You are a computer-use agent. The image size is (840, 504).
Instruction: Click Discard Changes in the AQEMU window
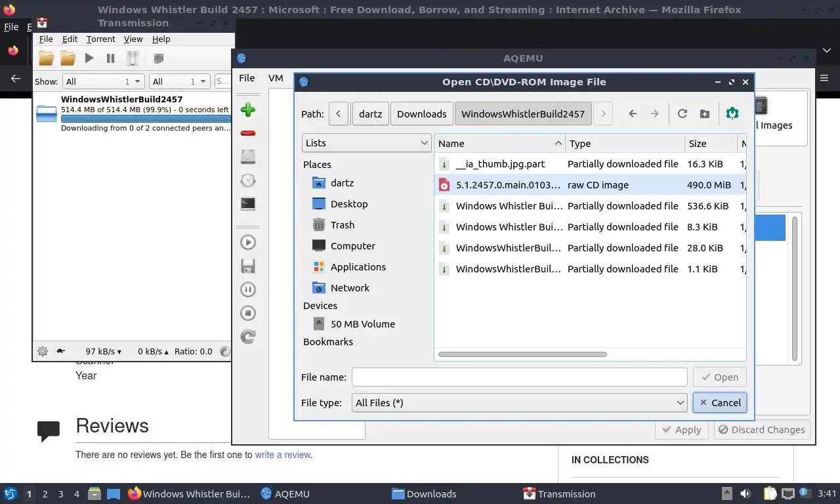(761, 429)
